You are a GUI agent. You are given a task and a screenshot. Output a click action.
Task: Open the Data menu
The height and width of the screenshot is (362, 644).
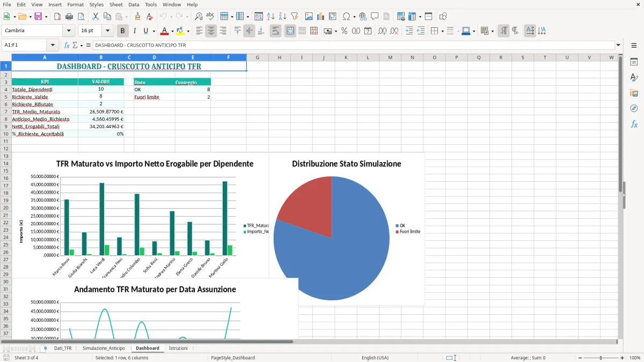pyautogui.click(x=134, y=4)
